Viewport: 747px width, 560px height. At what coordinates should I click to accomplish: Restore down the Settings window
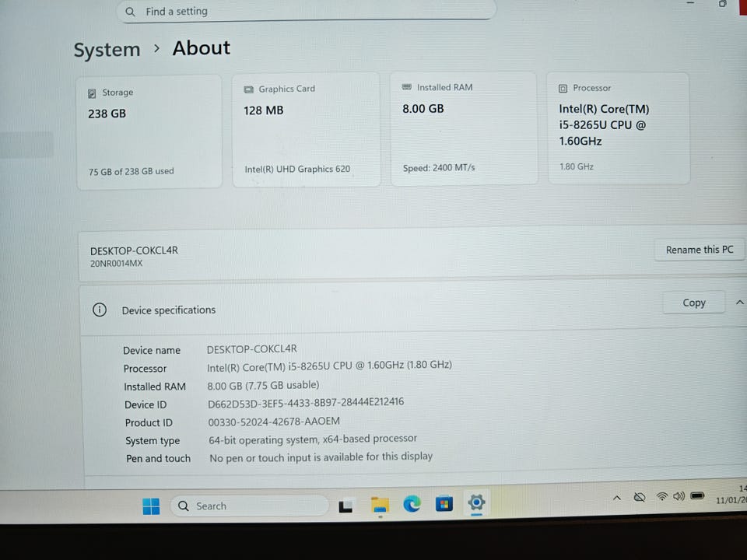pyautogui.click(x=722, y=4)
